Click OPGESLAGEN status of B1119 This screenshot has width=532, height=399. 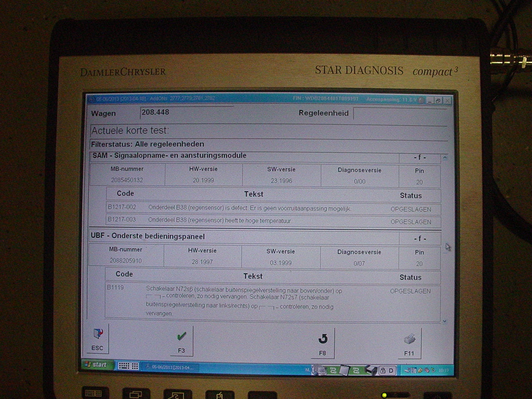[410, 291]
